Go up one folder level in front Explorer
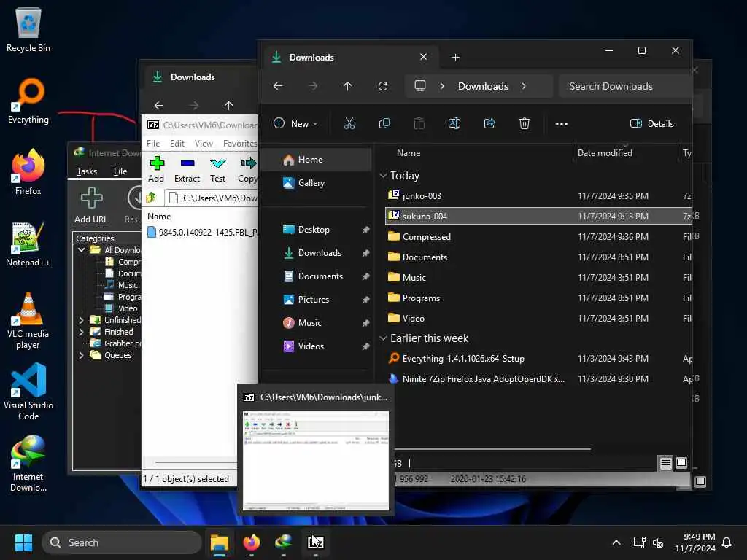This screenshot has width=747, height=560. point(348,86)
